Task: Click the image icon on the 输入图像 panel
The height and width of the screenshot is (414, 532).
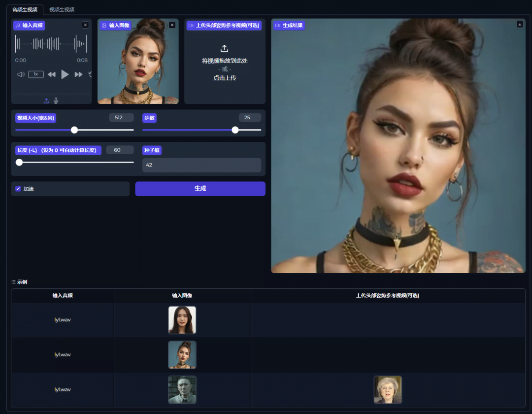Action: (104, 25)
